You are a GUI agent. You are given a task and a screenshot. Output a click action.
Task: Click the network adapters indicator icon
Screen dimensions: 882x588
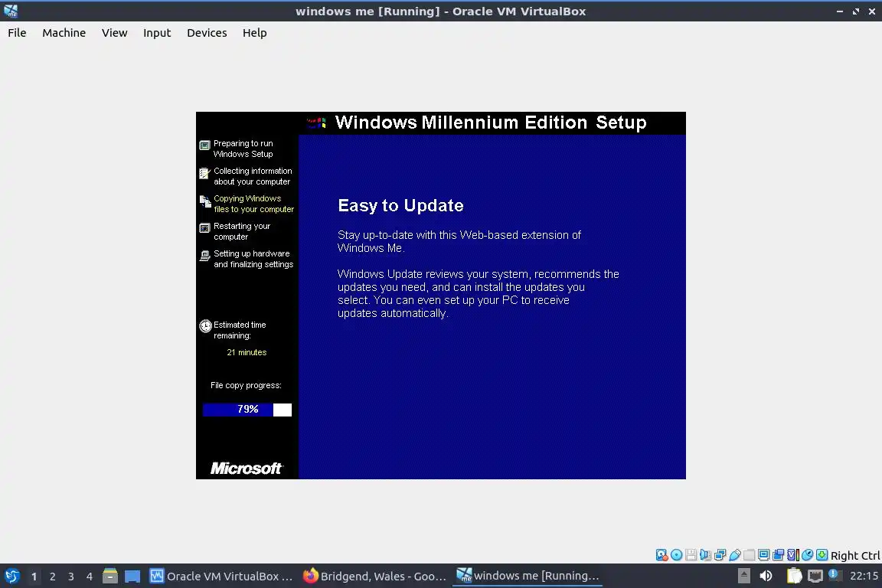720,555
